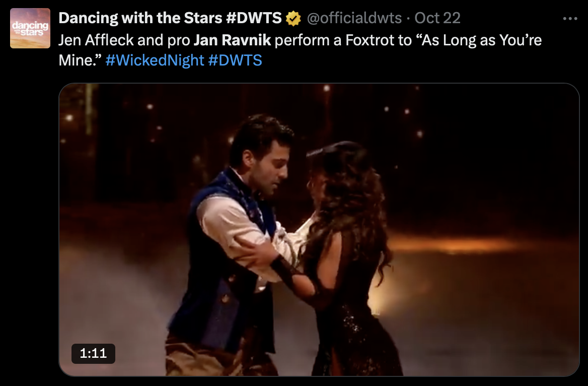Open the blue #DWTS hashtag in tweet

click(x=235, y=60)
